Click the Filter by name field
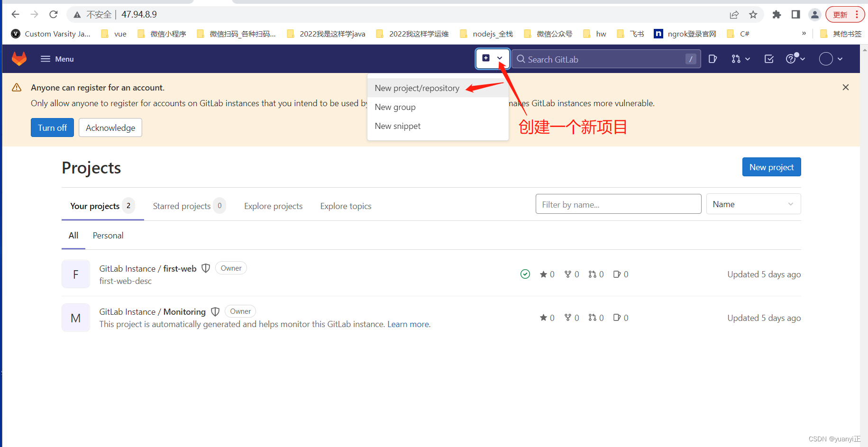 pyautogui.click(x=618, y=204)
